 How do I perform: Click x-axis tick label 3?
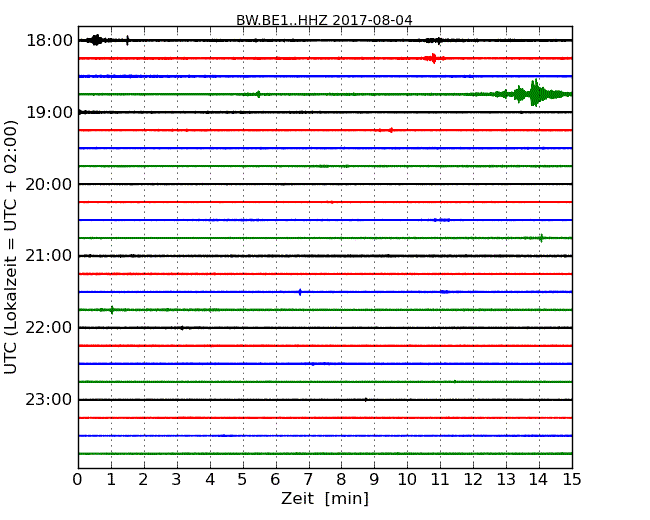point(177,480)
